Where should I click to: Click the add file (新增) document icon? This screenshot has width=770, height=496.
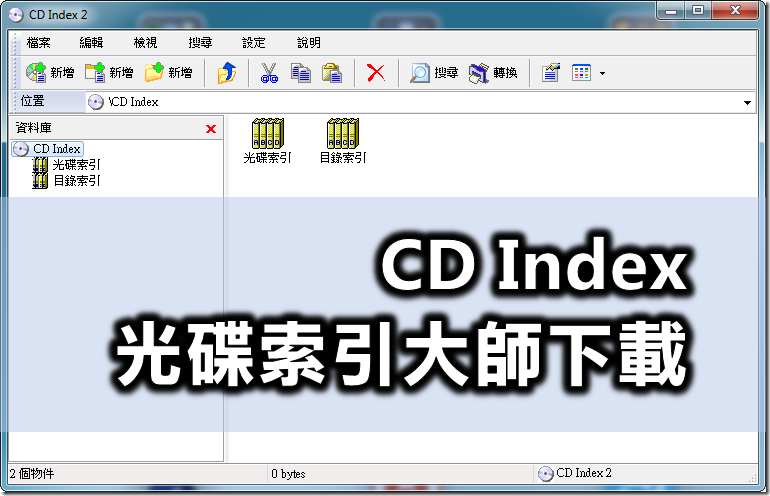point(95,73)
